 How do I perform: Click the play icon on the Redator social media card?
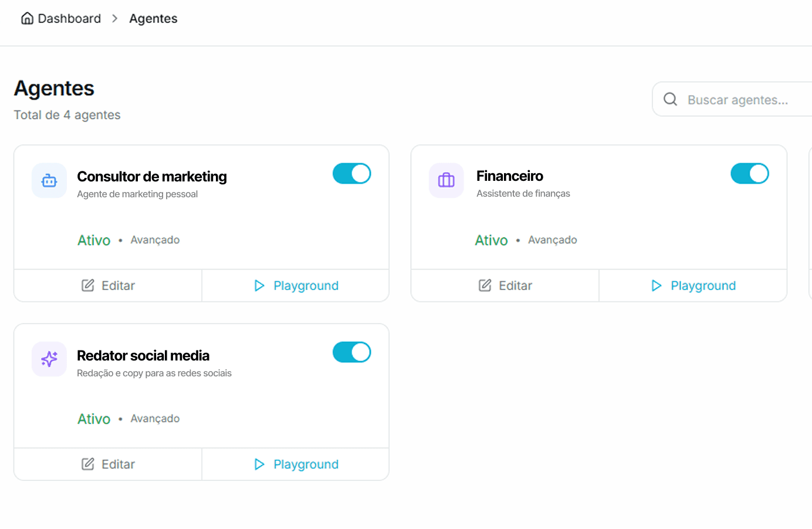(259, 464)
